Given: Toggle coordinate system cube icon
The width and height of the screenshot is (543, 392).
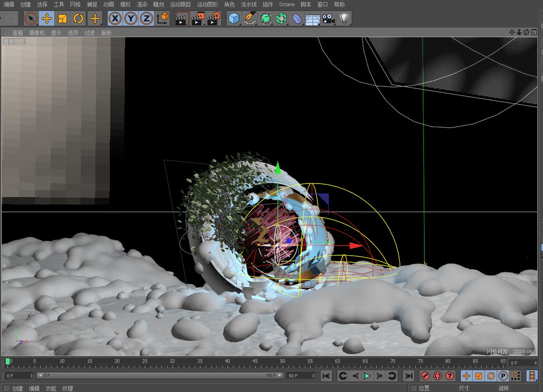Looking at the screenshot, I should tap(162, 18).
